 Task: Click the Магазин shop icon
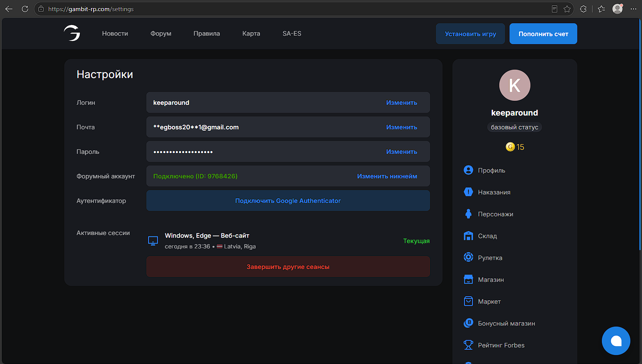tap(468, 279)
